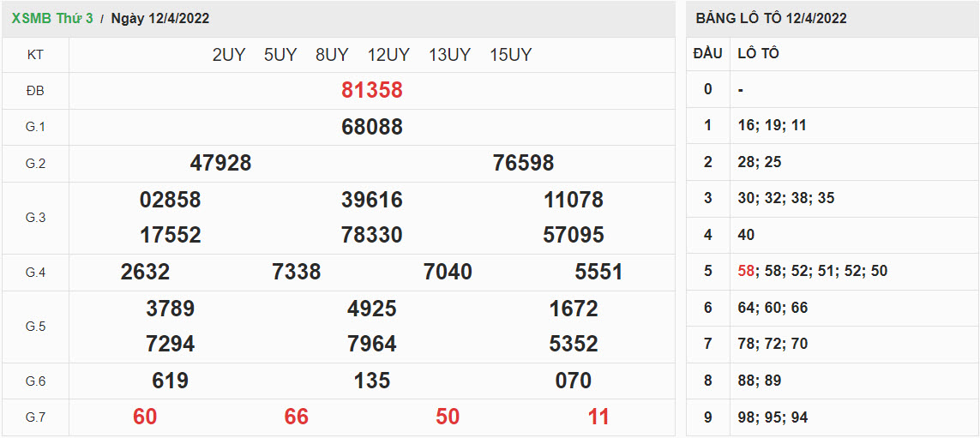Click the 15UY code in KT row
980x438 pixels.
[x=510, y=55]
